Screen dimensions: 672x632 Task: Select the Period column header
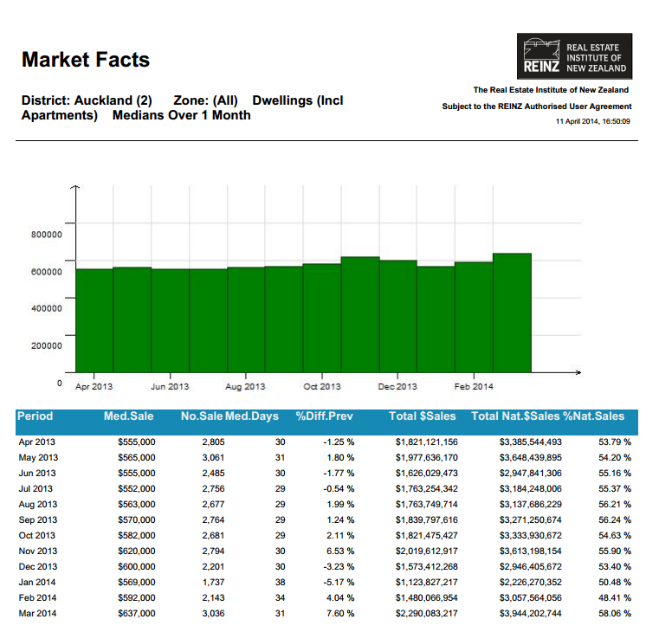(x=36, y=416)
